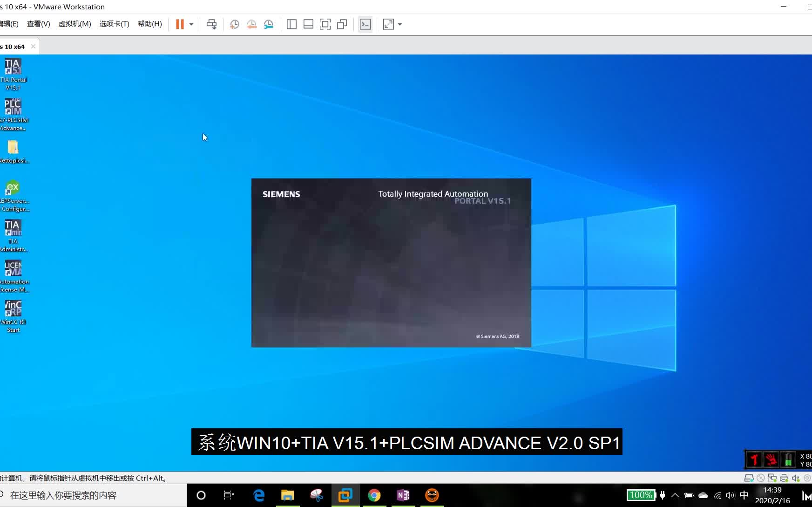Click the sound device icon in VMware status bar
The width and height of the screenshot is (812, 507).
pos(795,478)
